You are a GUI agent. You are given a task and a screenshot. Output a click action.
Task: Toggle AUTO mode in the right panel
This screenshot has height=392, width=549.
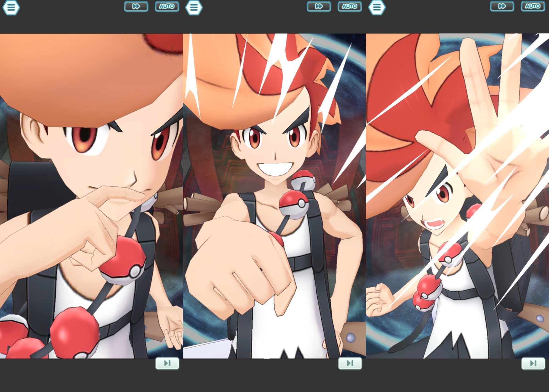tap(533, 6)
